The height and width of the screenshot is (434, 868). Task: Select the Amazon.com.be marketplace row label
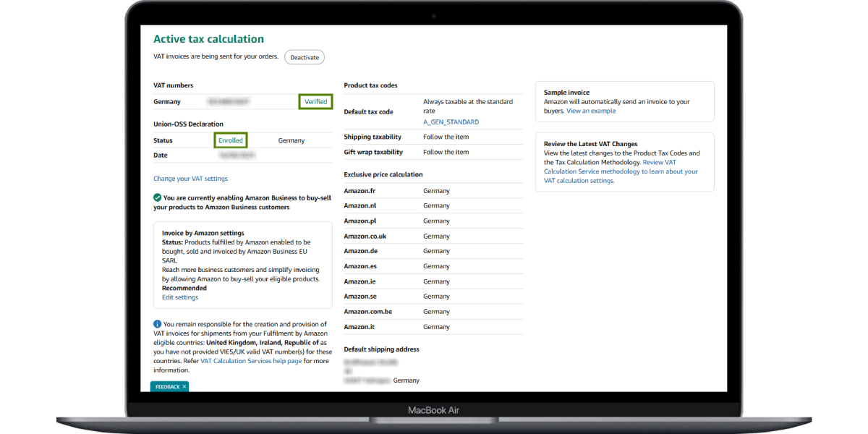pos(367,312)
